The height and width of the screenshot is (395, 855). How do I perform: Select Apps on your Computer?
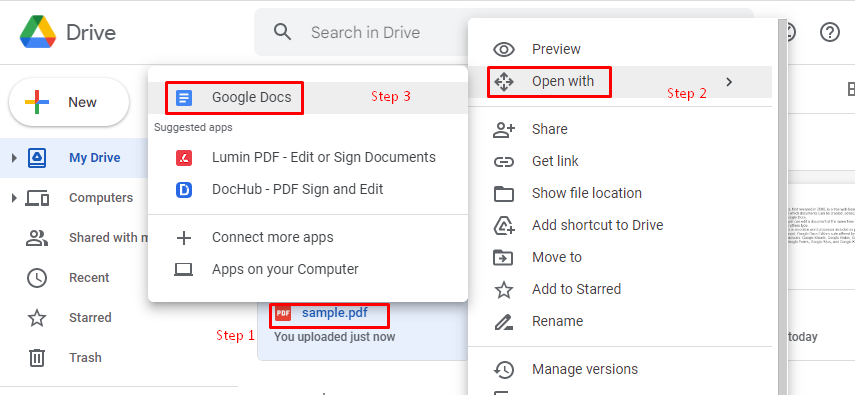pos(308,270)
